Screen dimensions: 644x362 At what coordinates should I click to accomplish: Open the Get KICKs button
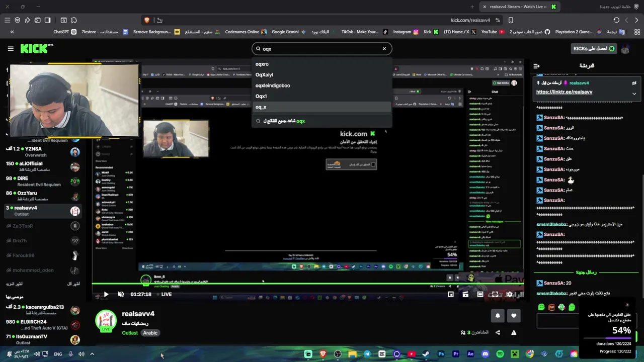pos(594,49)
